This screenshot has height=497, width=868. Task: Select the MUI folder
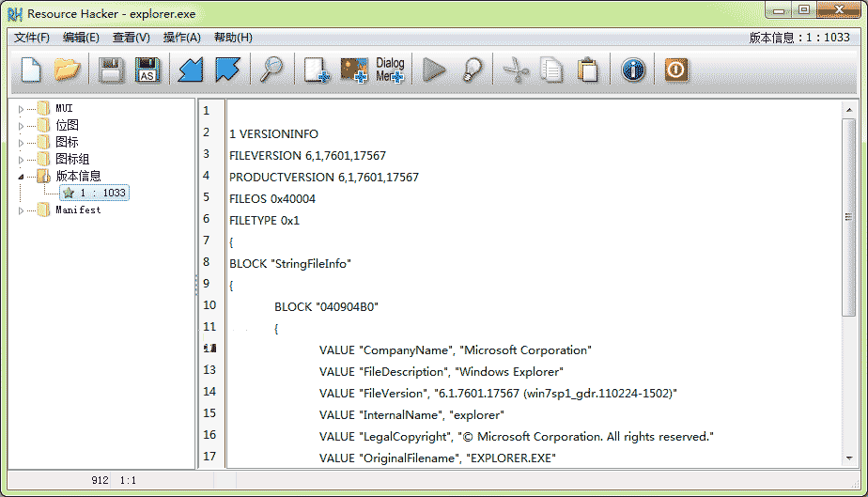click(54, 108)
